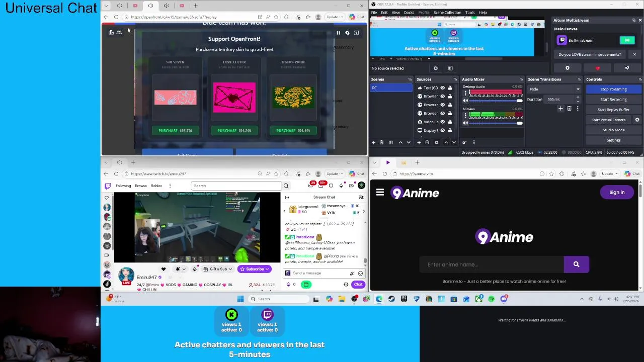Image resolution: width=644 pixels, height=362 pixels.
Task: Collapse the Twitch Stream Chat panel
Action: (x=287, y=197)
